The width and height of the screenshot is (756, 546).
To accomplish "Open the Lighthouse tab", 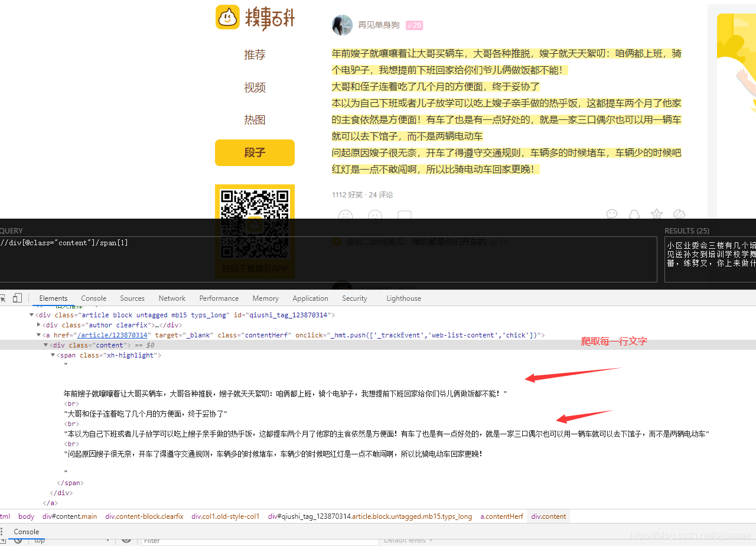I will click(x=404, y=298).
